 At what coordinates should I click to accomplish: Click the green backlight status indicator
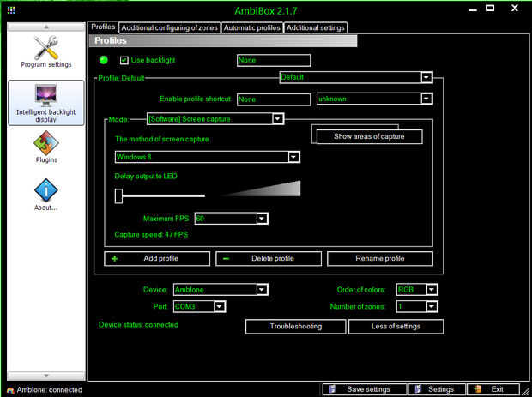[104, 60]
